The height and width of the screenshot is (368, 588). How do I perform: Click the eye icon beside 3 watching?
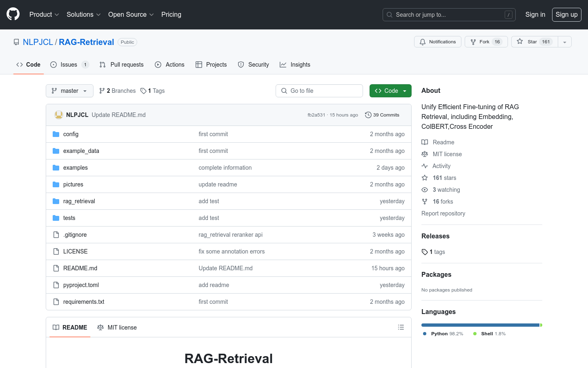(425, 190)
